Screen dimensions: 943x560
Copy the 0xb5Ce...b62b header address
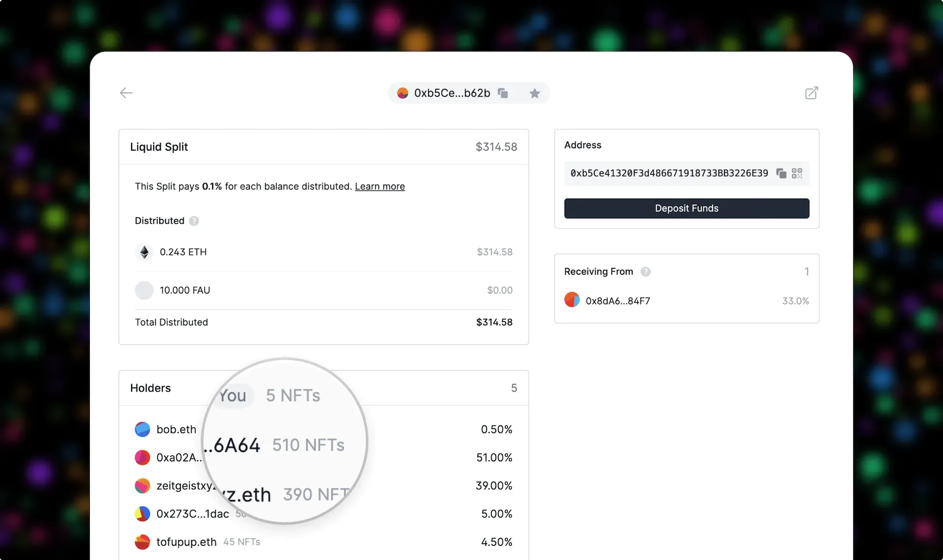click(502, 93)
